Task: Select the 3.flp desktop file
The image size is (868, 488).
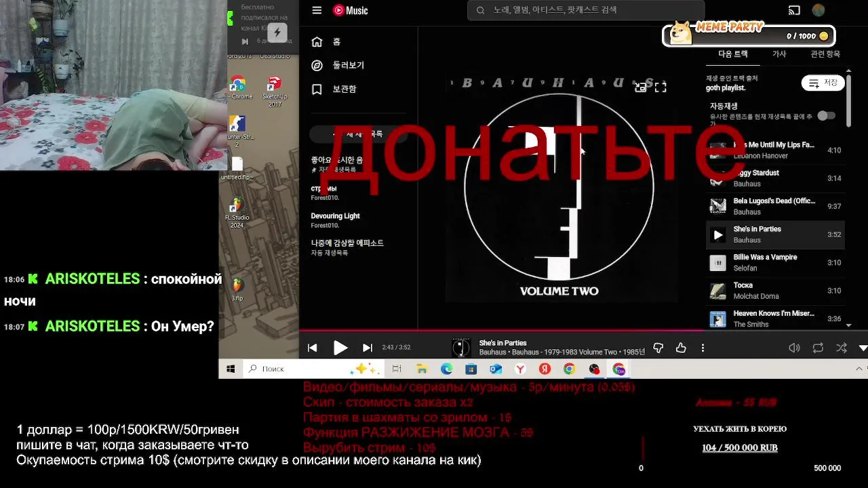Action: pos(237,289)
